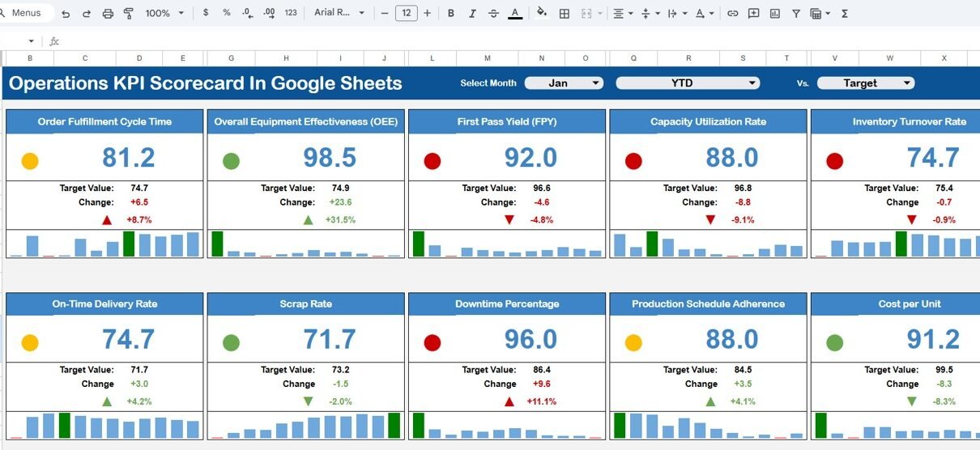Image resolution: width=980 pixels, height=450 pixels.
Task: Toggle strikethrough formatting
Action: click(x=493, y=14)
